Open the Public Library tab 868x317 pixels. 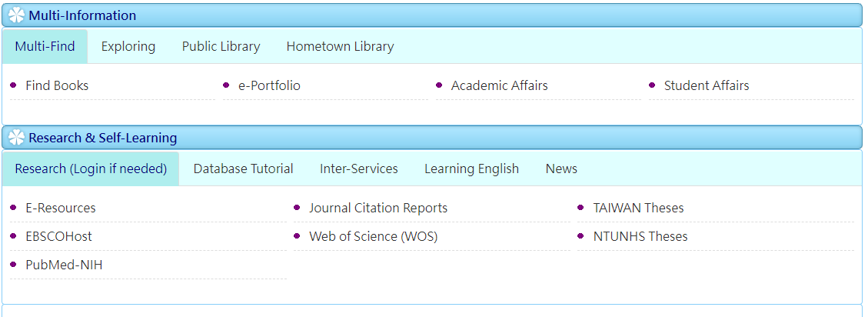click(221, 47)
